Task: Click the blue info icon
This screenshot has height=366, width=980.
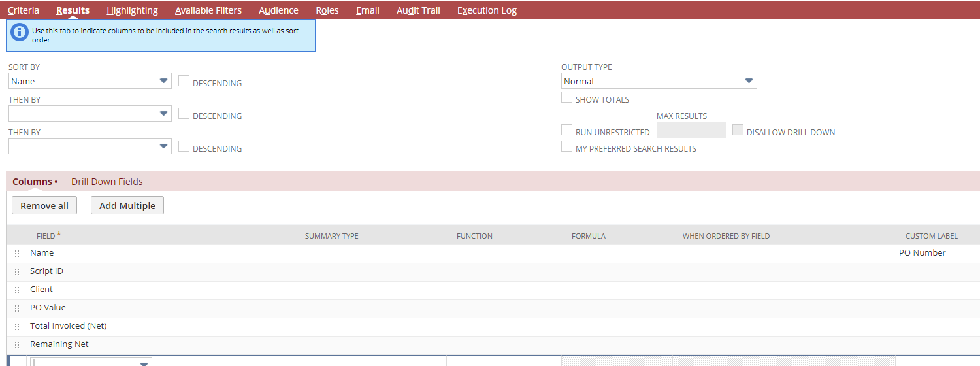Action: (20, 32)
